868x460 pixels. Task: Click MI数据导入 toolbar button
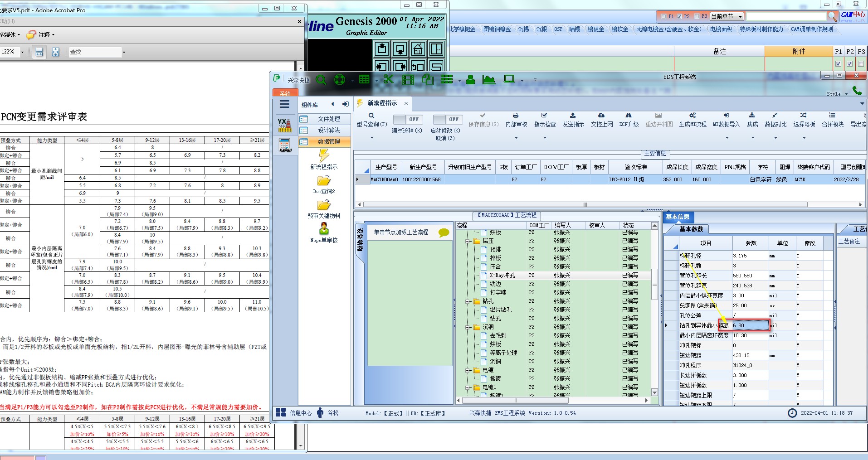(726, 120)
